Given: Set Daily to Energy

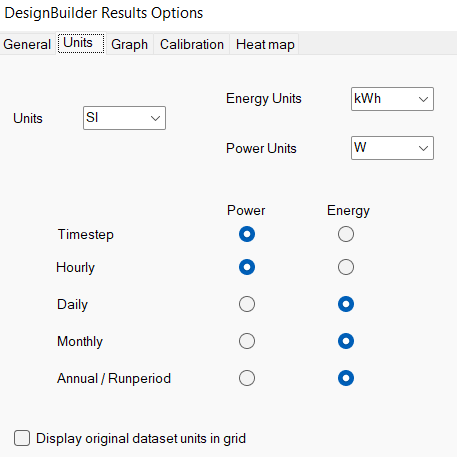Looking at the screenshot, I should point(346,304).
